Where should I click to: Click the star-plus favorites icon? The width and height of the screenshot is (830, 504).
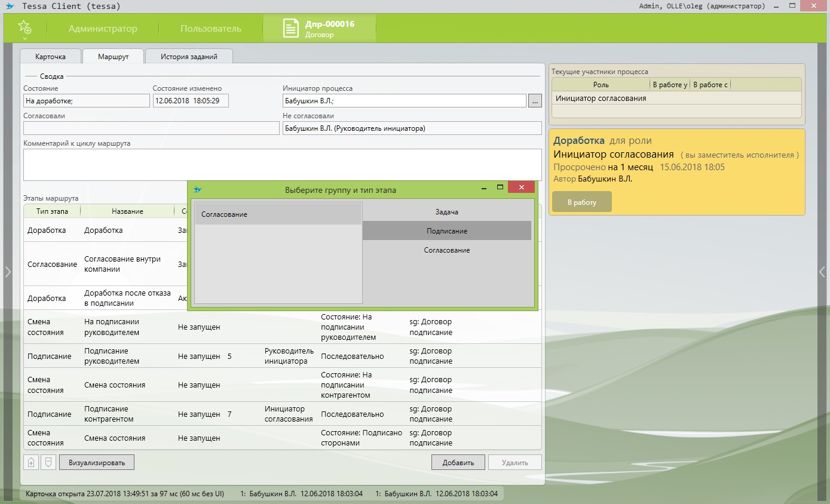point(24,27)
